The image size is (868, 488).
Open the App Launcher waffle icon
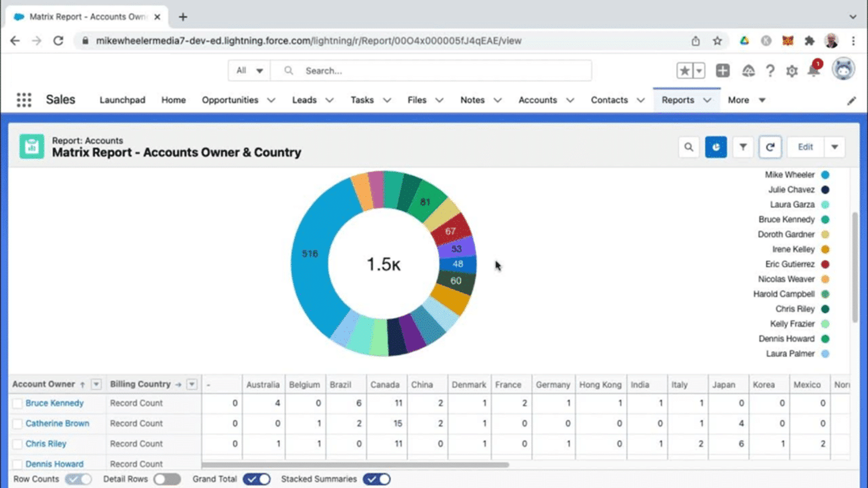point(23,100)
